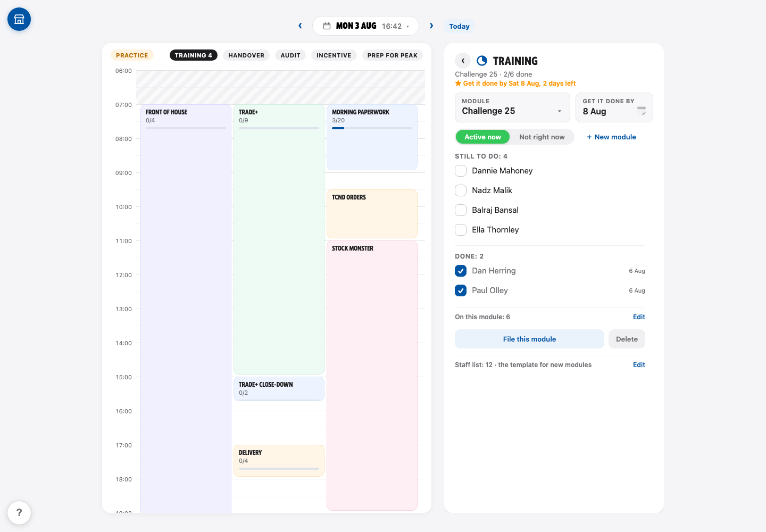This screenshot has height=532, width=766.
Task: Select the Audit tab
Action: click(x=290, y=55)
